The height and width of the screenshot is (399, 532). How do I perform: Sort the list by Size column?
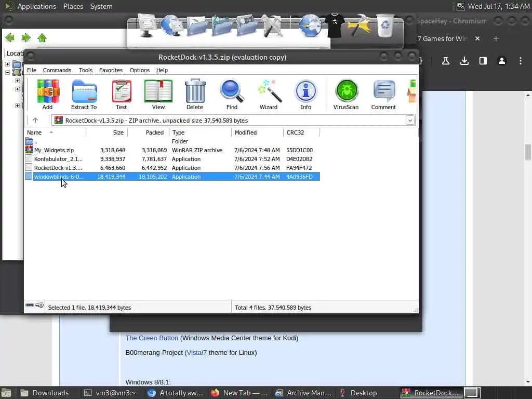coord(107,132)
